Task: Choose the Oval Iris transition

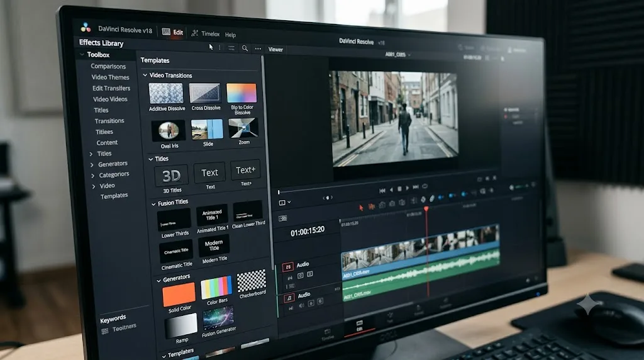Action: tap(169, 131)
